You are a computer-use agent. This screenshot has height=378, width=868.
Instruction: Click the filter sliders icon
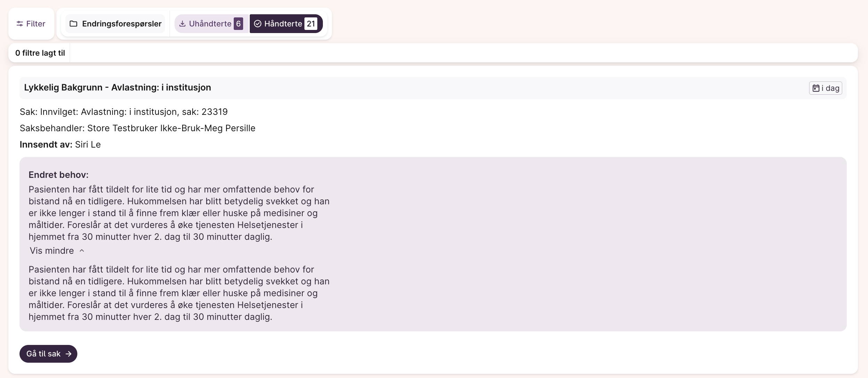(20, 24)
